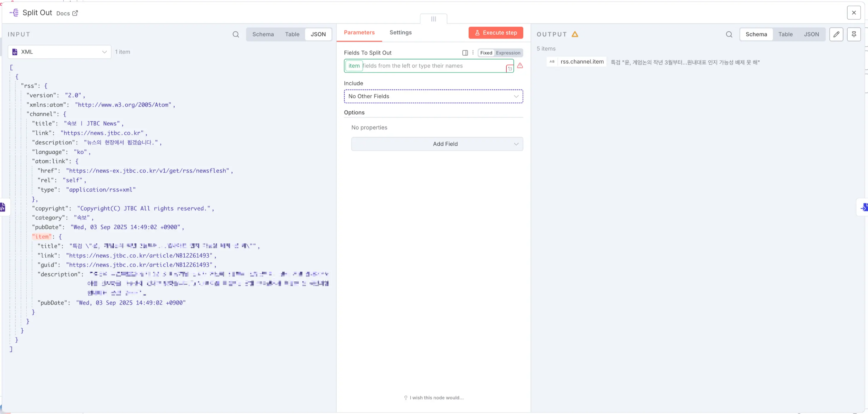Click the Execute step button
Viewport: 868px width, 414px height.
point(495,33)
